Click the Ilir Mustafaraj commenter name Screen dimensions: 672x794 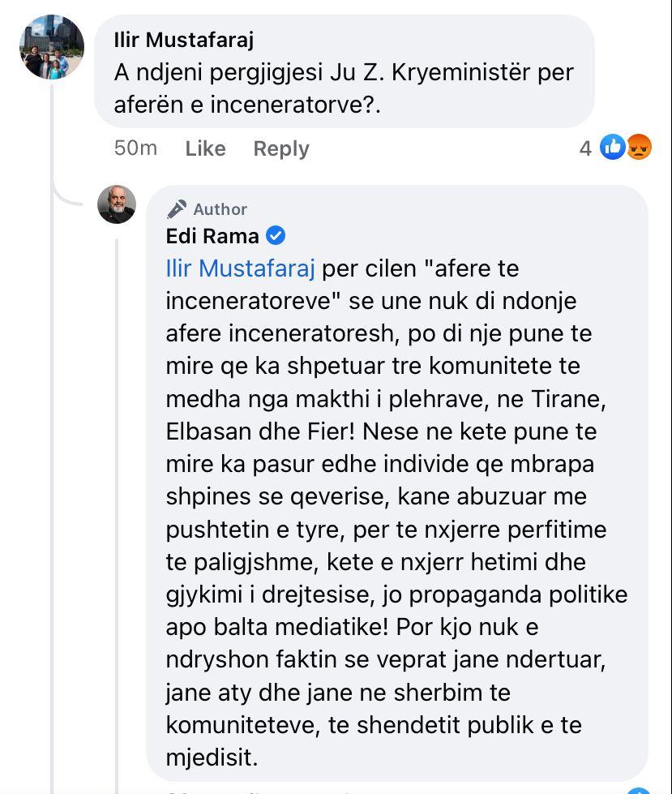tap(184, 39)
